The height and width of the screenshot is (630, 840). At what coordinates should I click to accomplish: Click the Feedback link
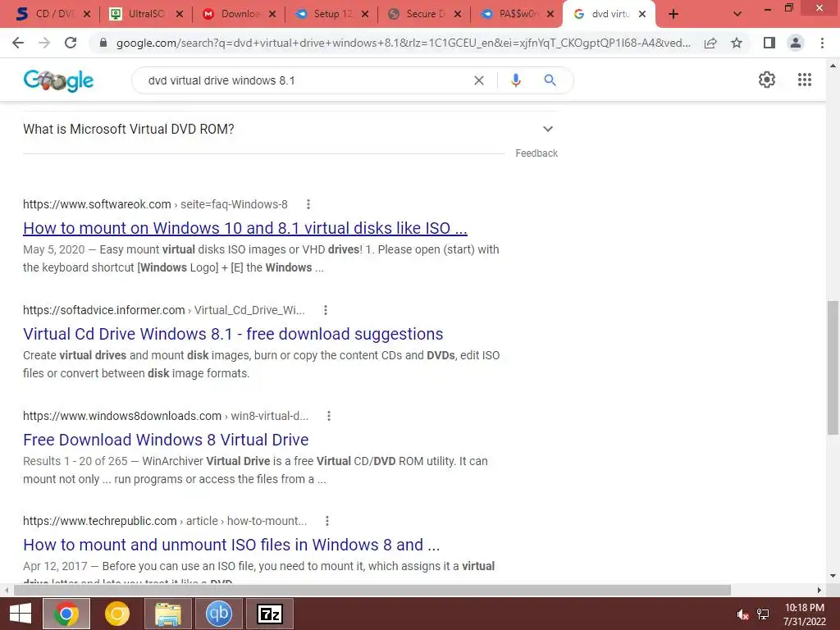click(x=536, y=153)
